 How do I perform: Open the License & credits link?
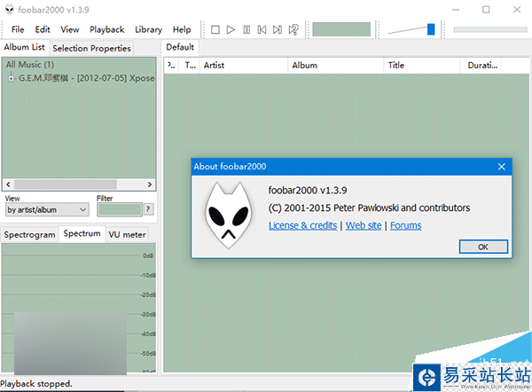302,225
